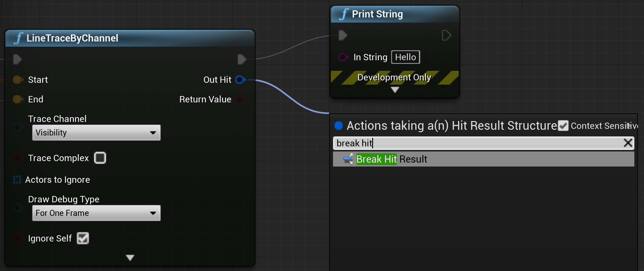Viewport: 644px width, 271px height.
Task: Click Print String execution input pin
Action: [343, 35]
